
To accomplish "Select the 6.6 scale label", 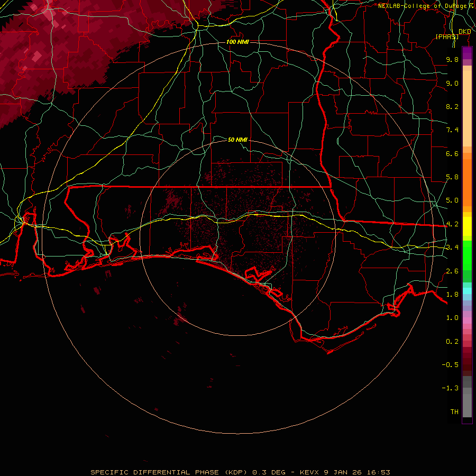I will pos(452,153).
